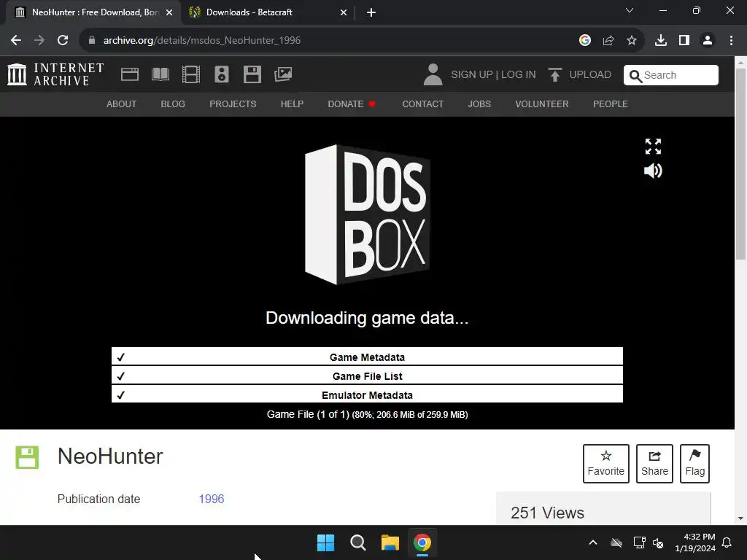The image size is (747, 560).
Task: Click the Upload arrow icon
Action: coord(554,74)
